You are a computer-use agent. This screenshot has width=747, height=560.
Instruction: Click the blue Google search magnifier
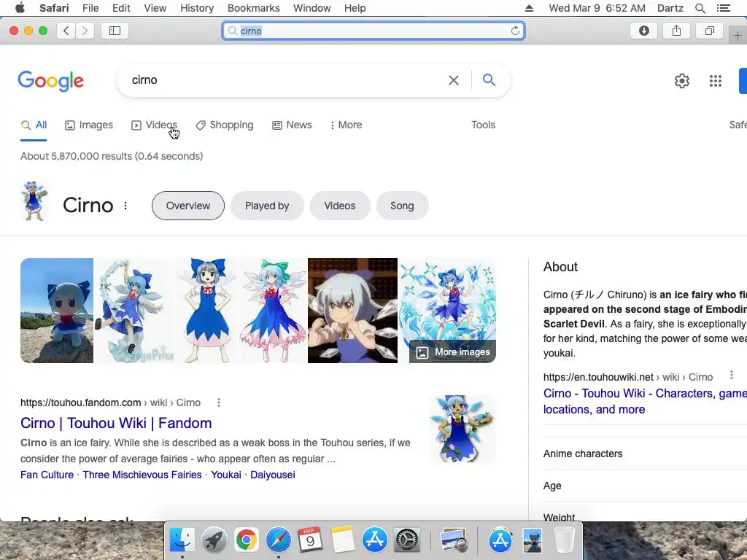[489, 80]
